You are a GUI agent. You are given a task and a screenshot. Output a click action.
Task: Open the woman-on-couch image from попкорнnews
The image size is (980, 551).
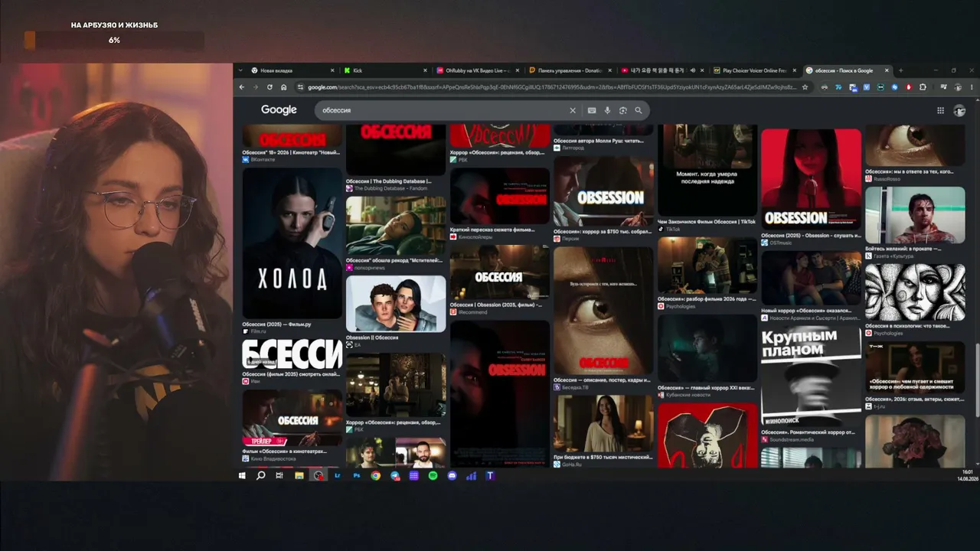click(x=396, y=225)
